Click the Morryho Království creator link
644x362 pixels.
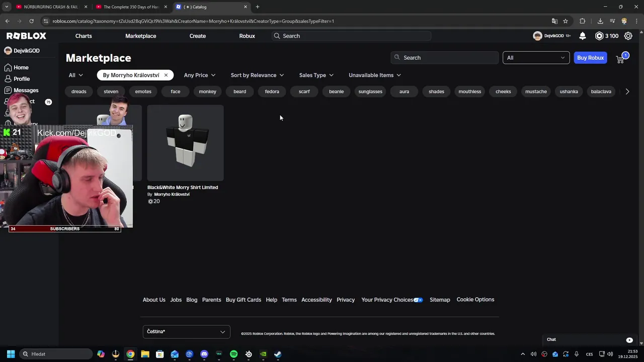(172, 195)
